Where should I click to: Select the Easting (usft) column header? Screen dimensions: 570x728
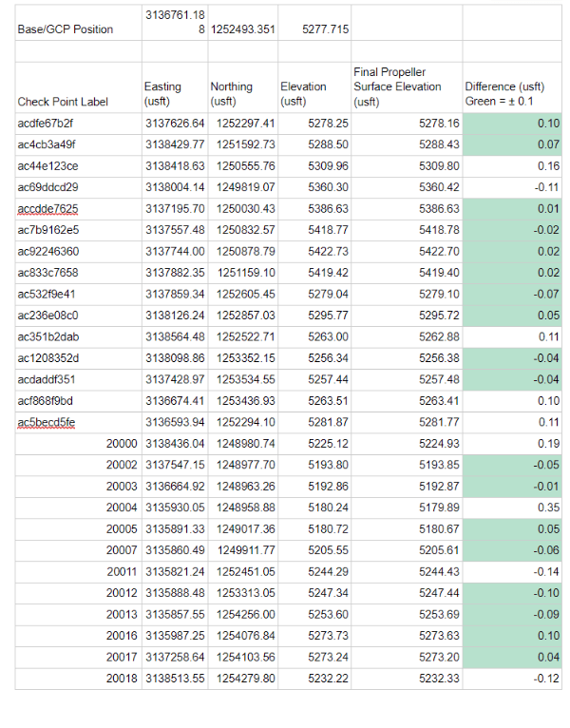pos(163,94)
